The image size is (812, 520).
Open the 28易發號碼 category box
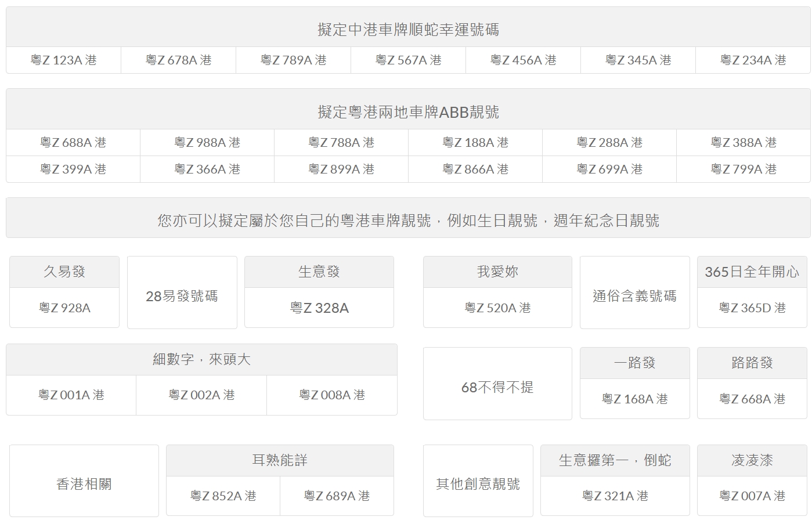(x=182, y=297)
